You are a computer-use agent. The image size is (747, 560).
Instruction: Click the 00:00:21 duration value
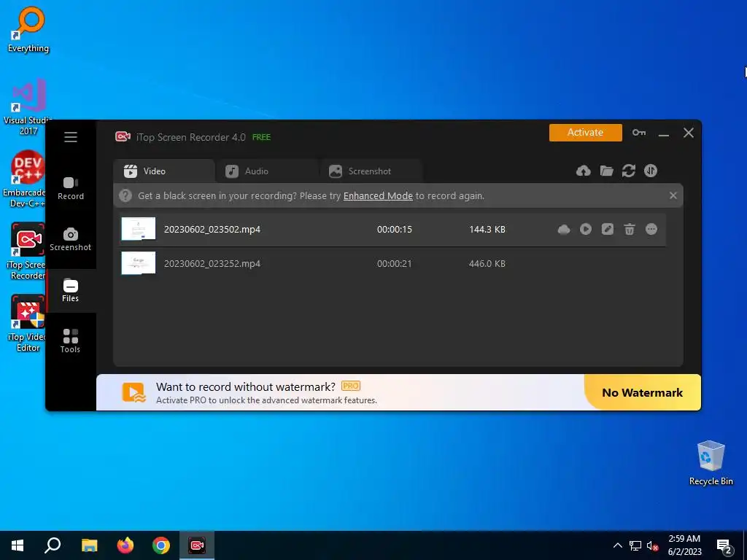point(395,264)
